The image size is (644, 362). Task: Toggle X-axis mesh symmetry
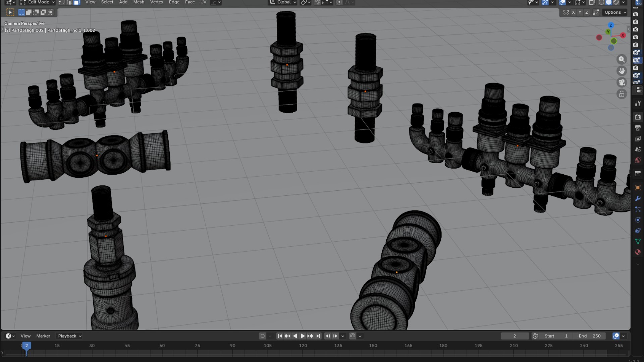click(x=573, y=12)
